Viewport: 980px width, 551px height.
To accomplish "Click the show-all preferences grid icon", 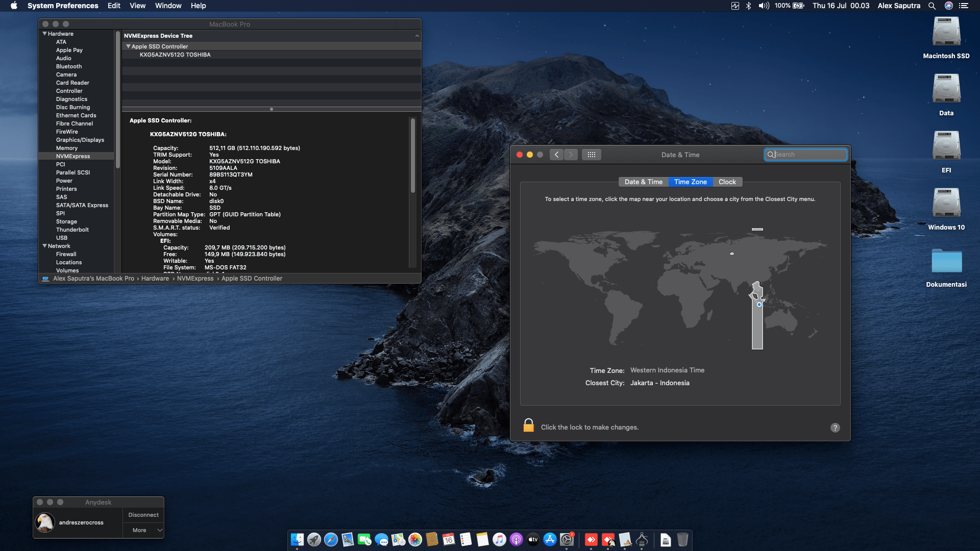I will (592, 154).
